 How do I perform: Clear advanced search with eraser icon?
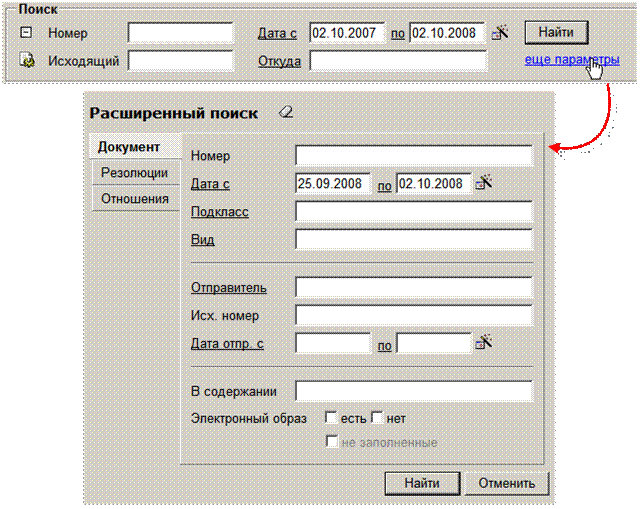pyautogui.click(x=286, y=112)
